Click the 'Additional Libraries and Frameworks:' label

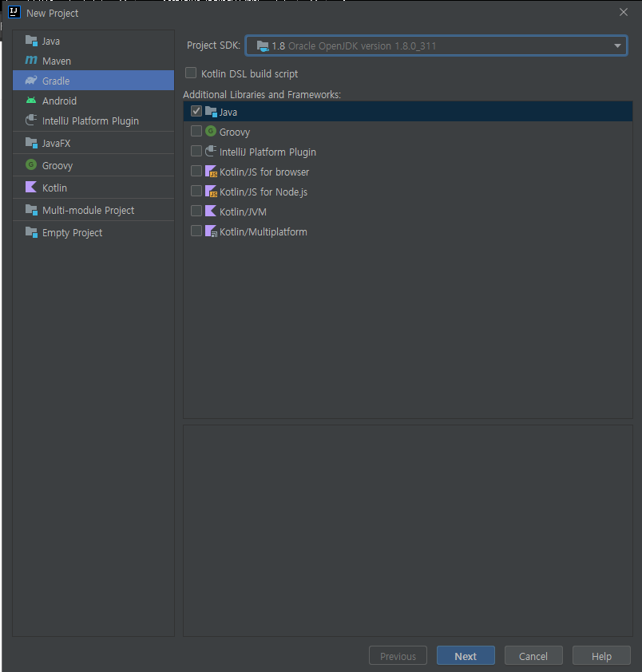click(262, 95)
